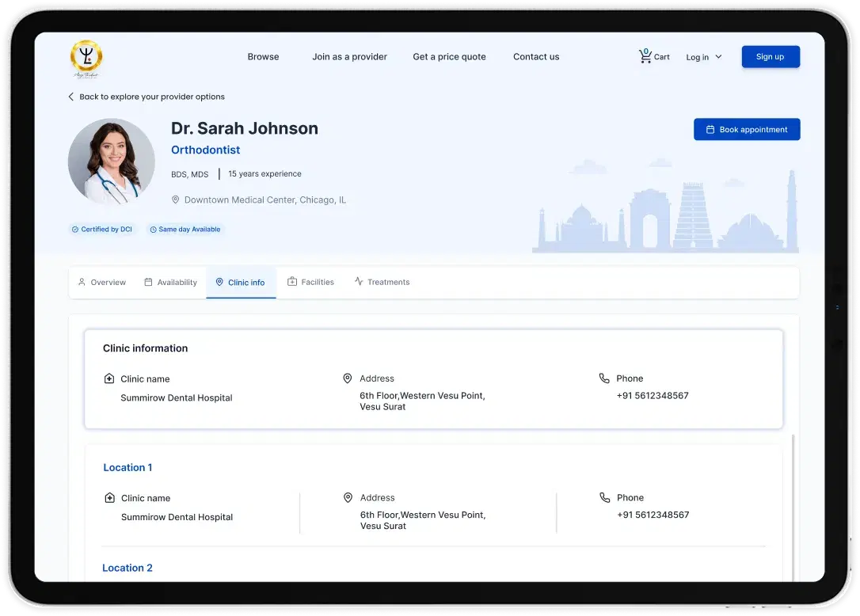The image size is (860, 616).
Task: Click the Book appointment button
Action: click(x=747, y=129)
